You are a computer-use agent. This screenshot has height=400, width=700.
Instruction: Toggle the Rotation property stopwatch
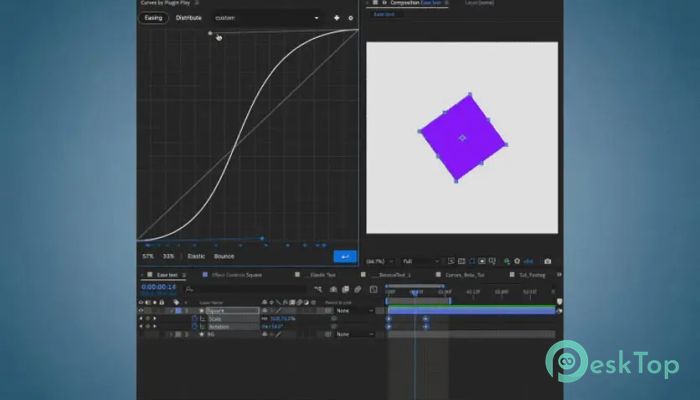pos(194,327)
